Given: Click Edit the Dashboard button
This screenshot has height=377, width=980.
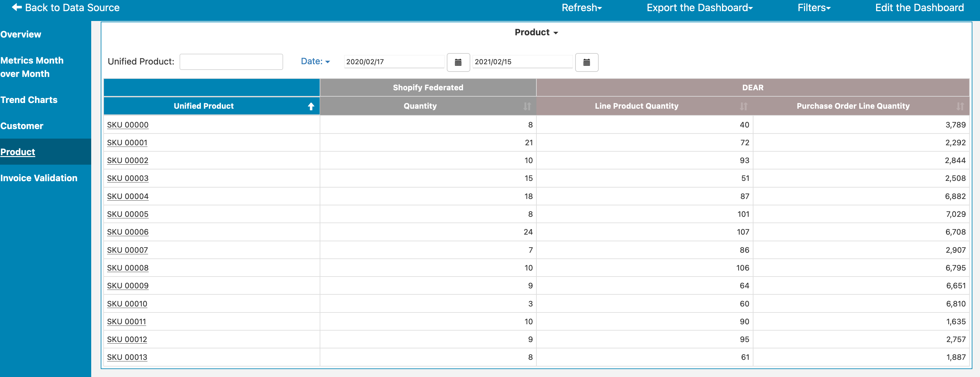Looking at the screenshot, I should coord(919,8).
